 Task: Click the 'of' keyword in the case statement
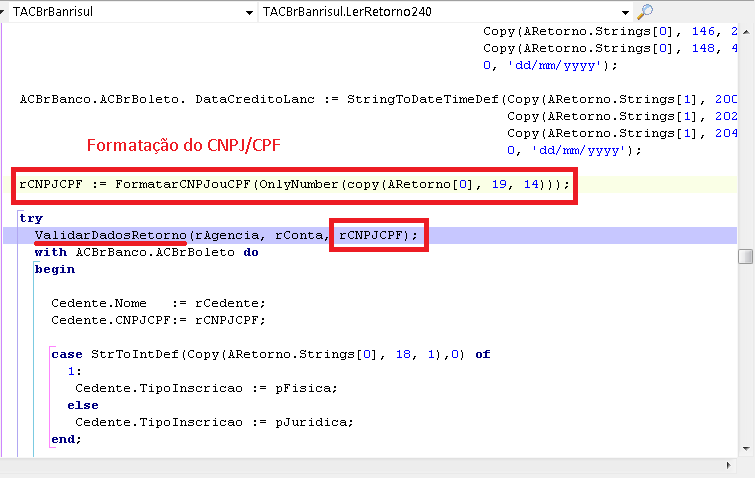click(482, 354)
